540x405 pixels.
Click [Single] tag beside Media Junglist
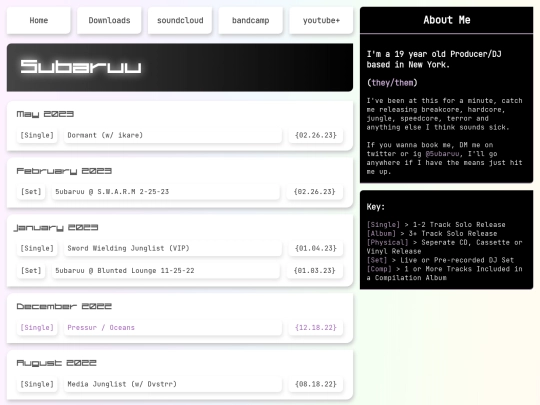click(x=37, y=384)
